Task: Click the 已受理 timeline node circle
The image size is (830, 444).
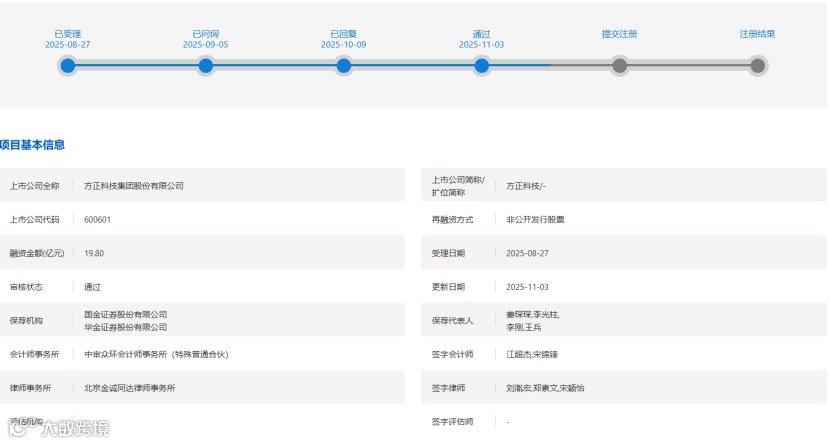Action: (x=68, y=66)
